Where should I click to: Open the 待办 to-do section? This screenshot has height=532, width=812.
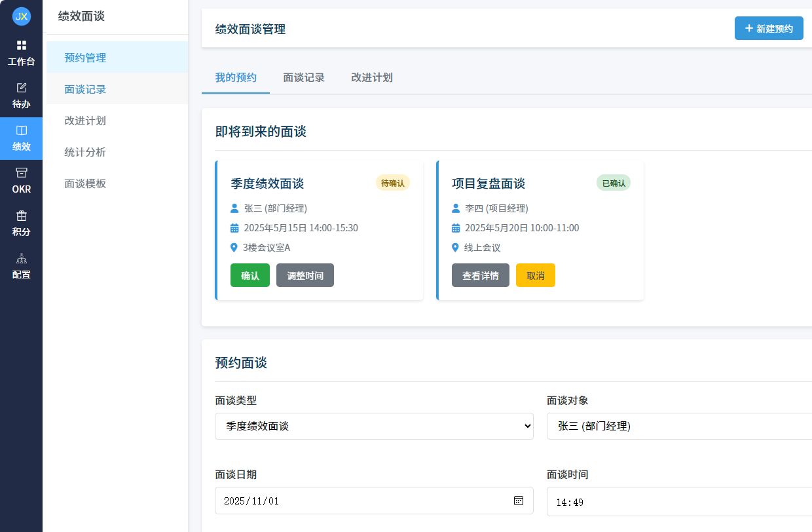click(x=22, y=95)
